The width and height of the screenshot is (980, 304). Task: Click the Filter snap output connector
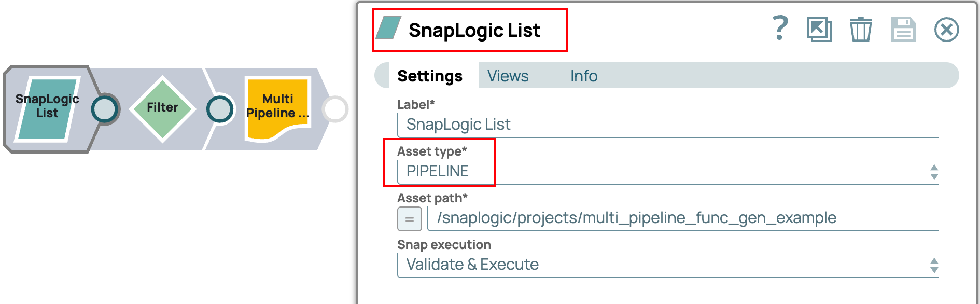coord(220,109)
